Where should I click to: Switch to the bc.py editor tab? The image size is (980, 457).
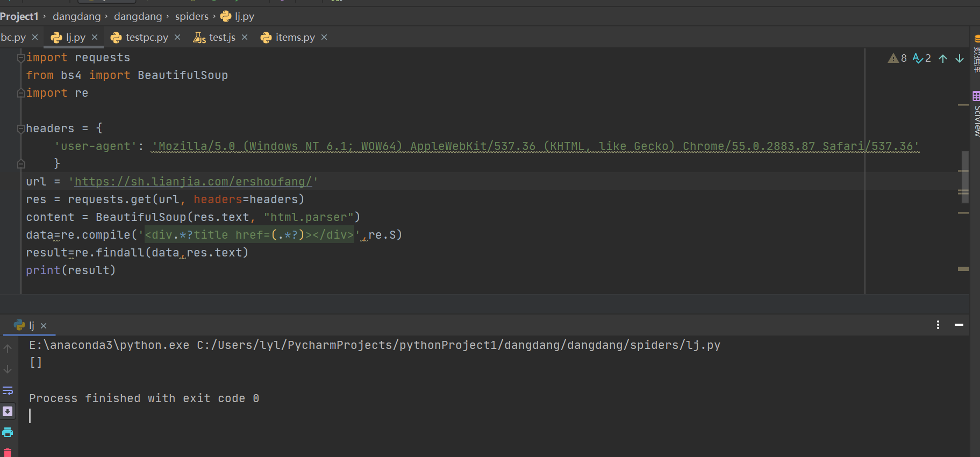(13, 37)
